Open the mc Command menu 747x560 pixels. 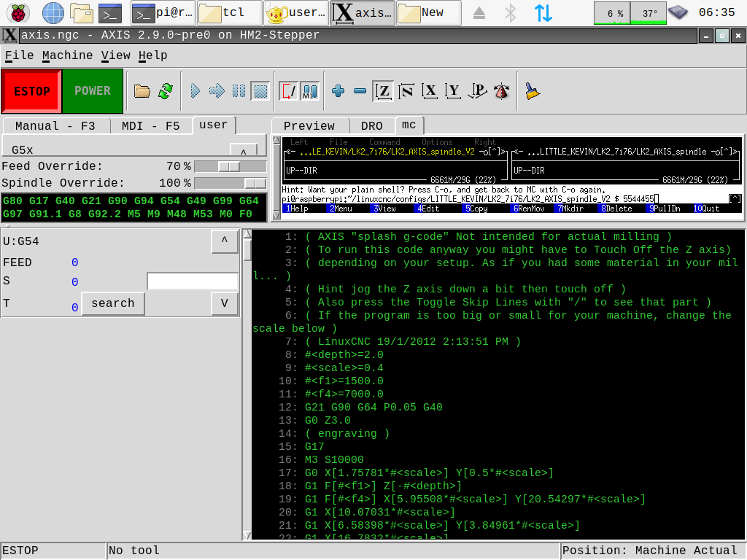384,142
